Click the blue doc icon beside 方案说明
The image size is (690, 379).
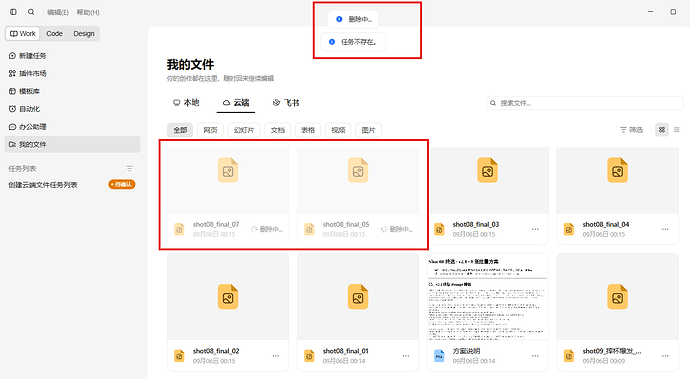[439, 356]
